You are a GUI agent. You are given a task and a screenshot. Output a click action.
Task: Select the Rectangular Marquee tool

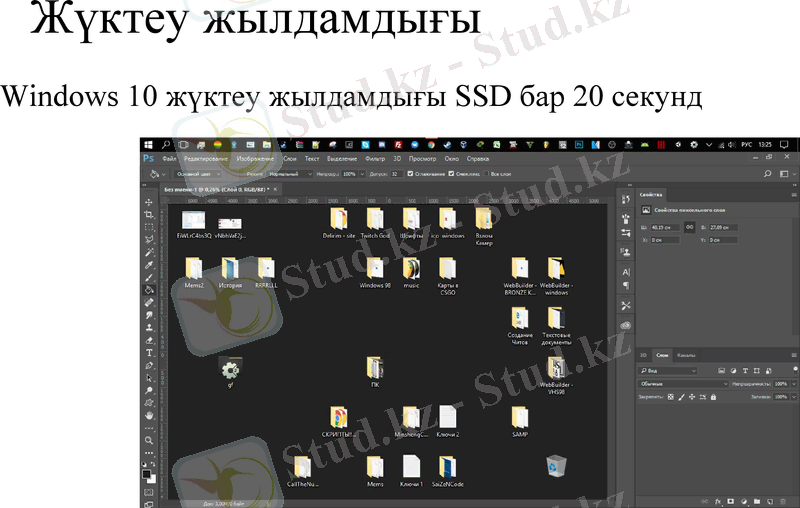pos(148,227)
